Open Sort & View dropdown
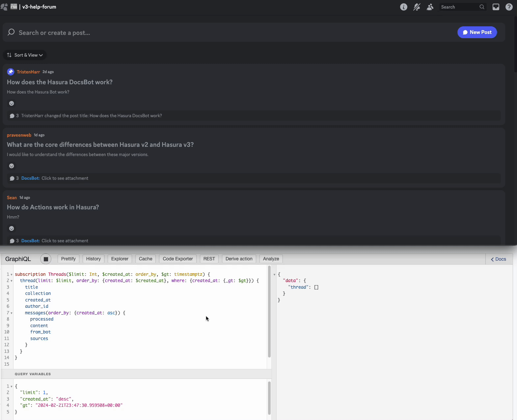This screenshot has width=517, height=420. point(25,55)
